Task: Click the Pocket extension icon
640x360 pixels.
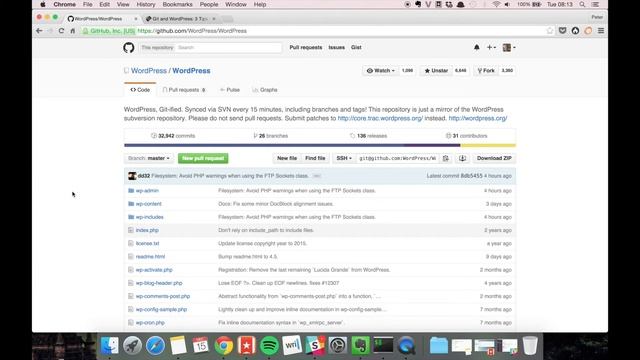Action: (x=562, y=31)
